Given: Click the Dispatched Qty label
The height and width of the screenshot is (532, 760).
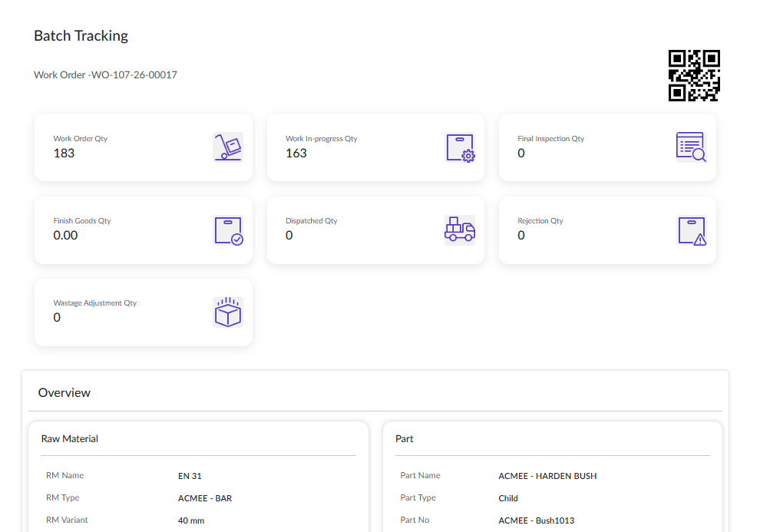Looking at the screenshot, I should 311,221.
